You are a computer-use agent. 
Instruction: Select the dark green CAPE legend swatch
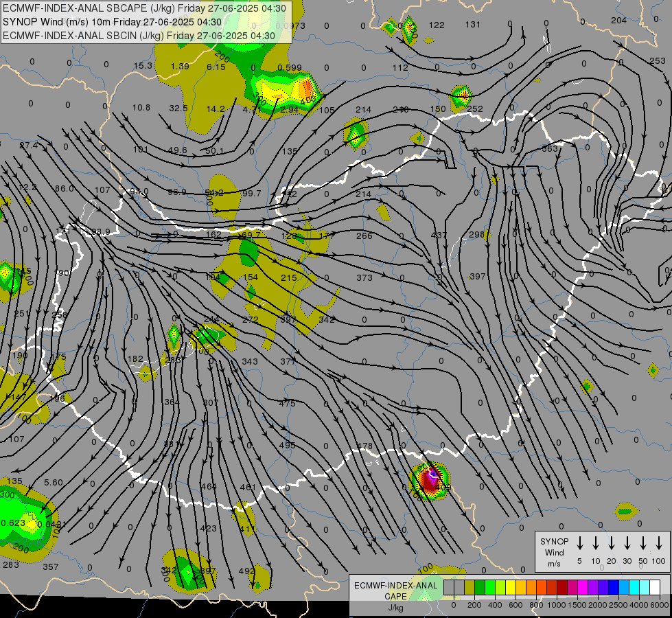480,588
